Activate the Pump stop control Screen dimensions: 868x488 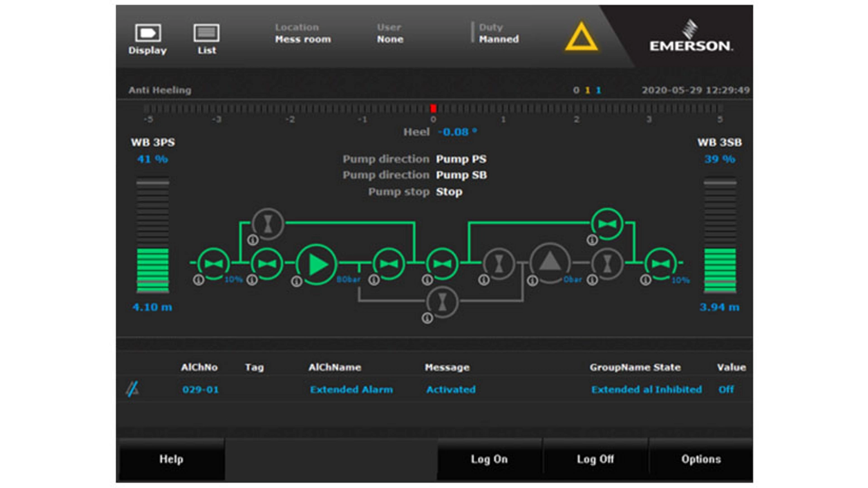[x=448, y=192]
